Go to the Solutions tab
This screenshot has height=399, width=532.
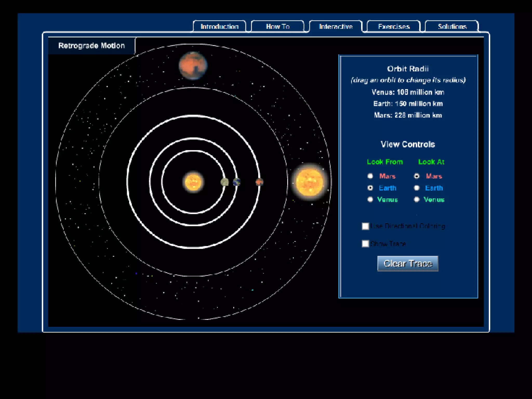tap(452, 26)
